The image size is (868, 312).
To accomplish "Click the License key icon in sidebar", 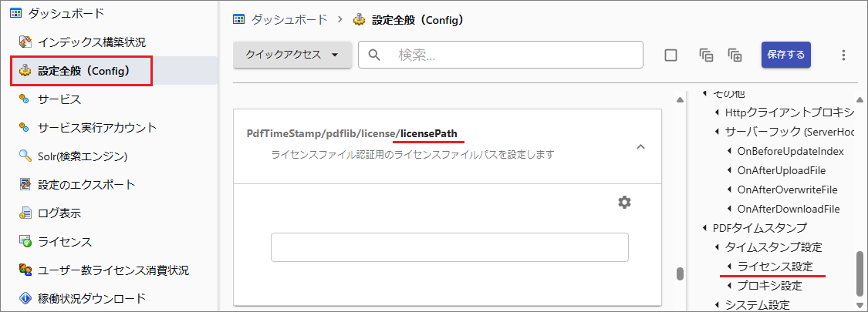I will [x=25, y=242].
